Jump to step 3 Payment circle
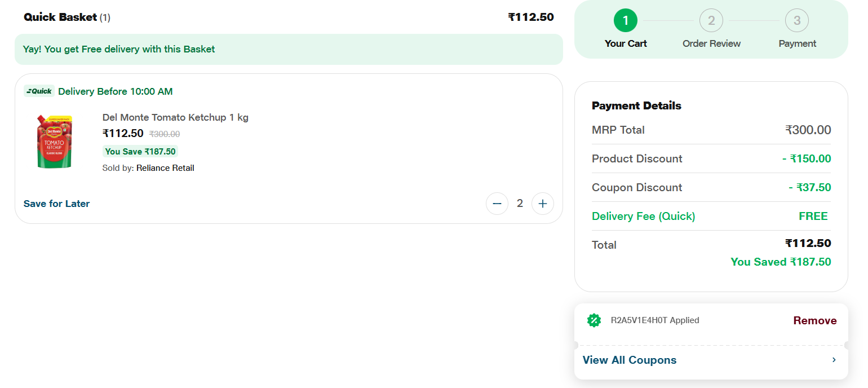This screenshot has height=388, width=868. (796, 21)
